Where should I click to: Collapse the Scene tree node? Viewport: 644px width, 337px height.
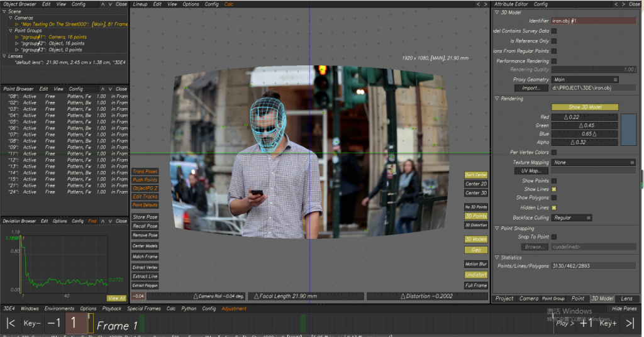(4, 11)
